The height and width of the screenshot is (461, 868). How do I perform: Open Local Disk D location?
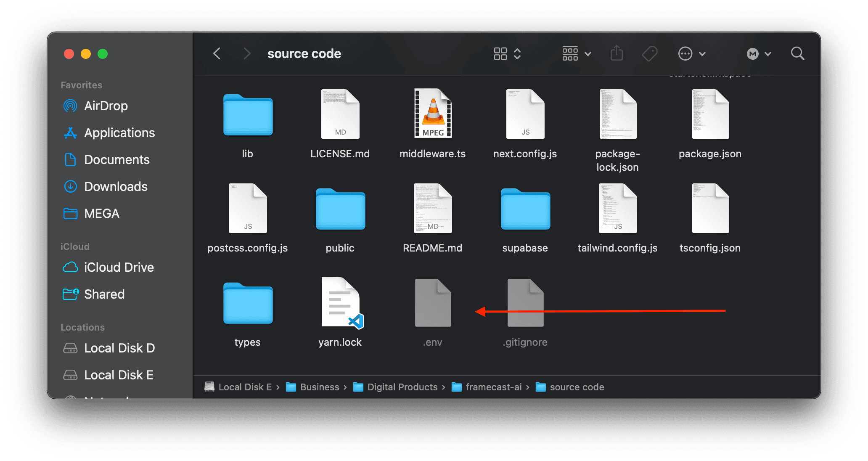pyautogui.click(x=119, y=348)
